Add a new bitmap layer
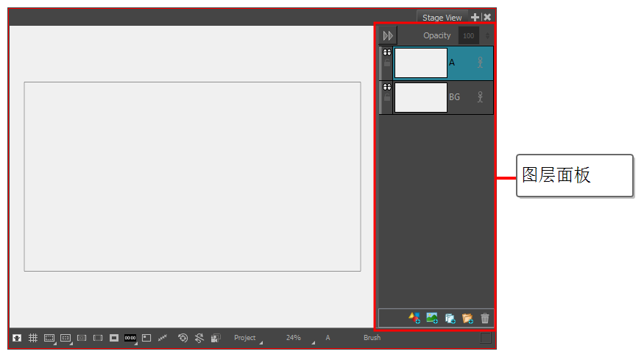Image resolution: width=644 pixels, height=357 pixels. coord(433,318)
